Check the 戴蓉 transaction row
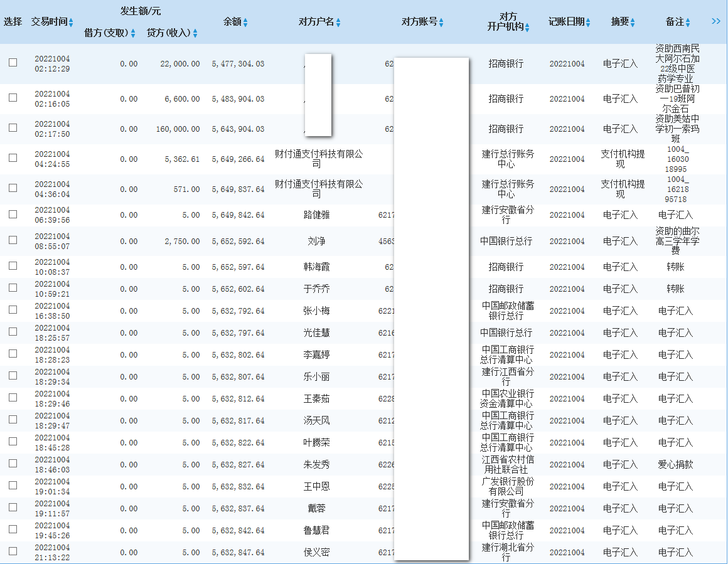Image resolution: width=728 pixels, height=564 pixels. tap(13, 508)
